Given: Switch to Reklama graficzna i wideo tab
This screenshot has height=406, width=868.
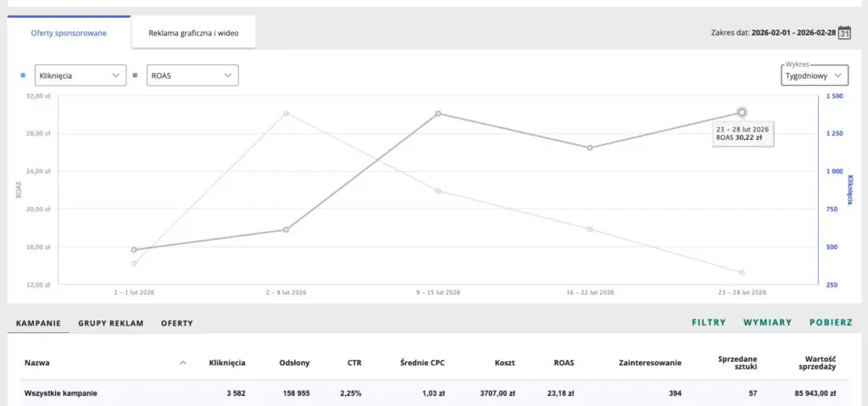Looking at the screenshot, I should click(x=193, y=33).
